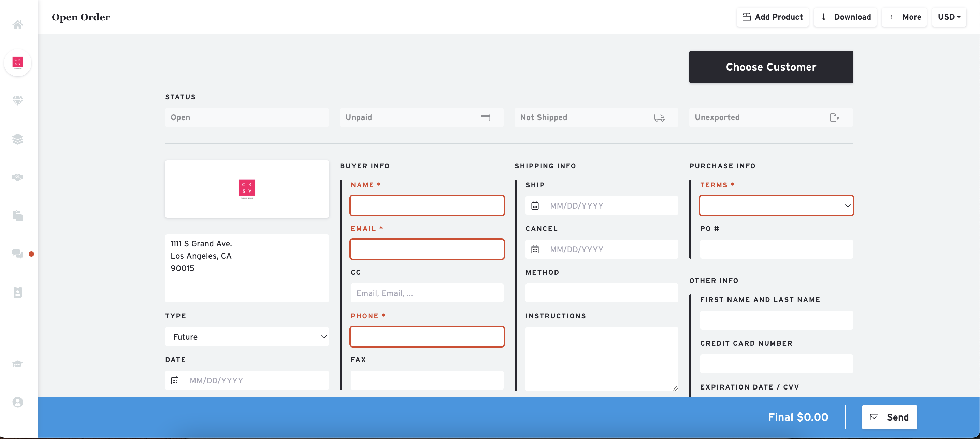Open the diamond icon in sidebar
980x439 pixels.
[x=17, y=100]
